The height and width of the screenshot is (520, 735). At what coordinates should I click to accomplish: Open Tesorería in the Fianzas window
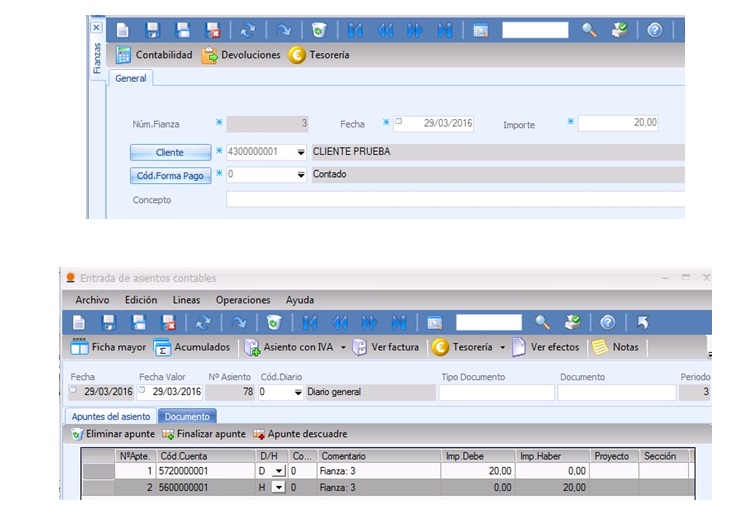click(x=319, y=55)
